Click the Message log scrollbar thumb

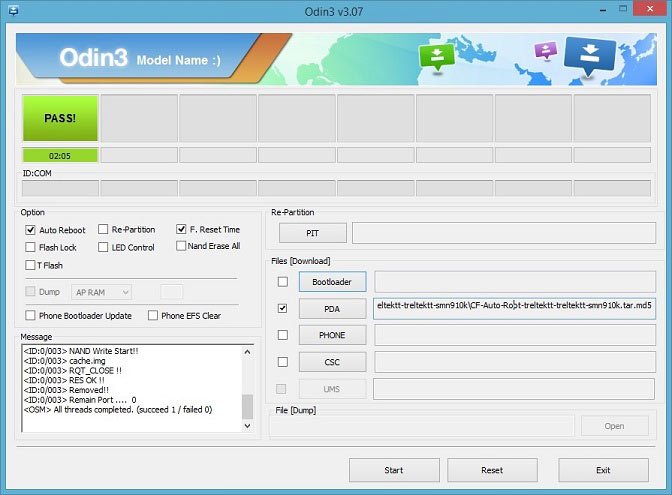click(x=247, y=407)
